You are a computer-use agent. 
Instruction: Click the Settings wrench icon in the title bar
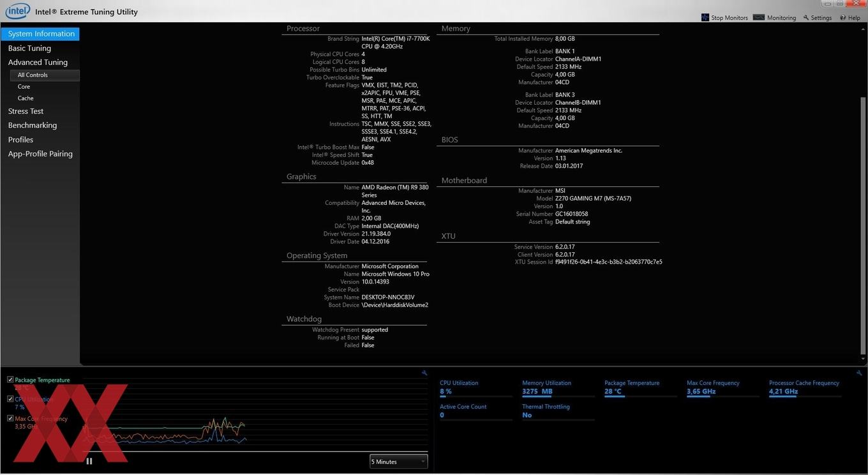point(806,18)
